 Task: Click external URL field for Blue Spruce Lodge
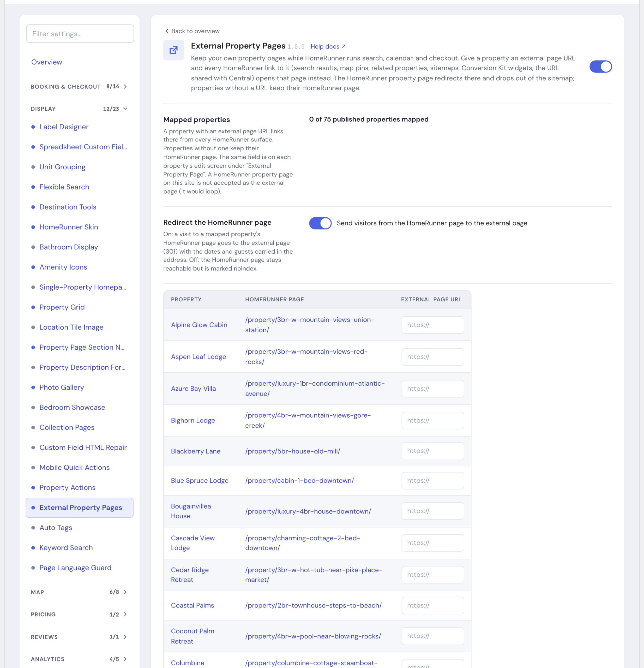point(432,481)
